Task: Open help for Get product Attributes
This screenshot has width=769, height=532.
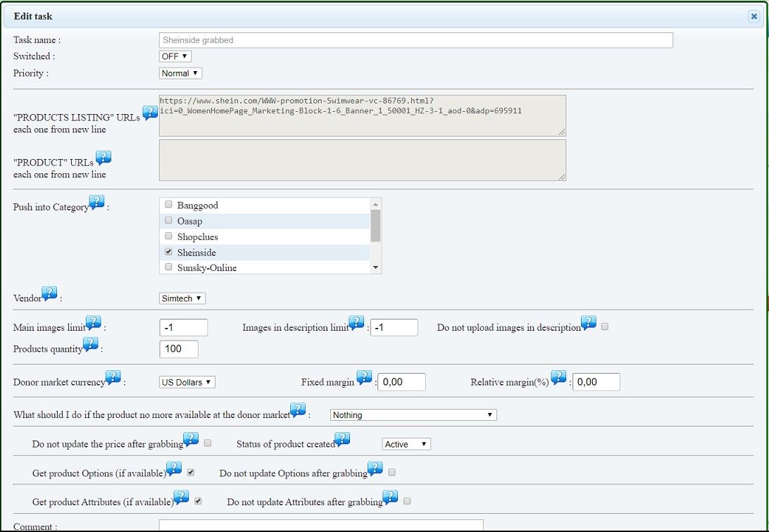Action: click(182, 498)
